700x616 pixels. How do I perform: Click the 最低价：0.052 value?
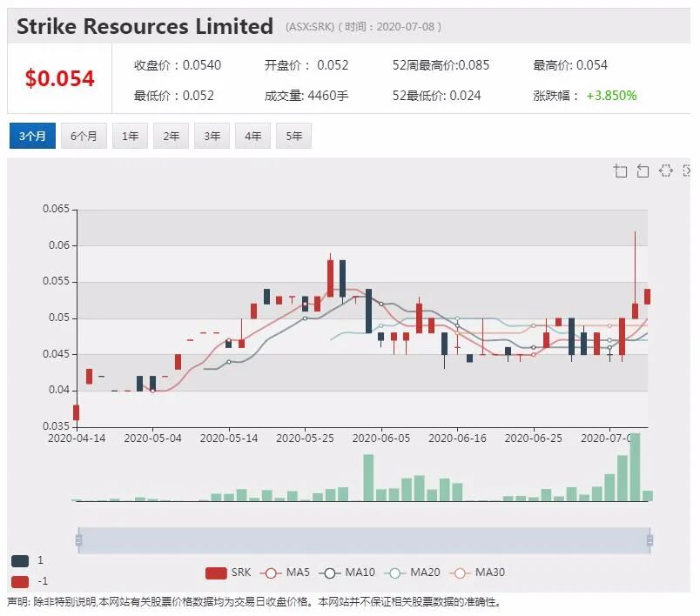(x=173, y=96)
